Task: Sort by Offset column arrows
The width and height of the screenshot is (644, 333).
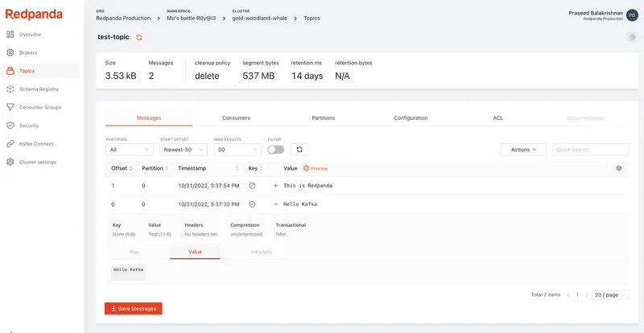Action: 130,168
